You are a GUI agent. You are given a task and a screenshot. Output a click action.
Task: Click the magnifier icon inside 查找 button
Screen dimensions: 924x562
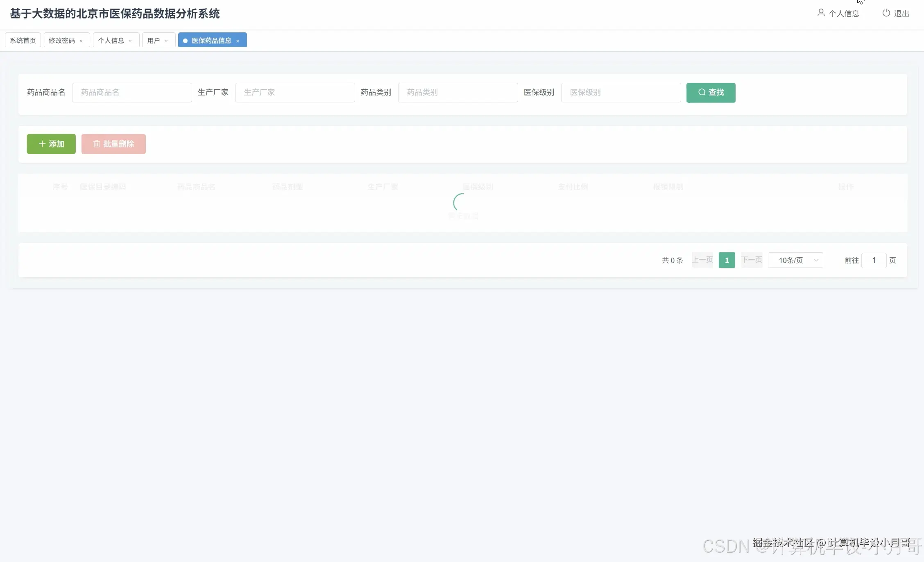(702, 93)
